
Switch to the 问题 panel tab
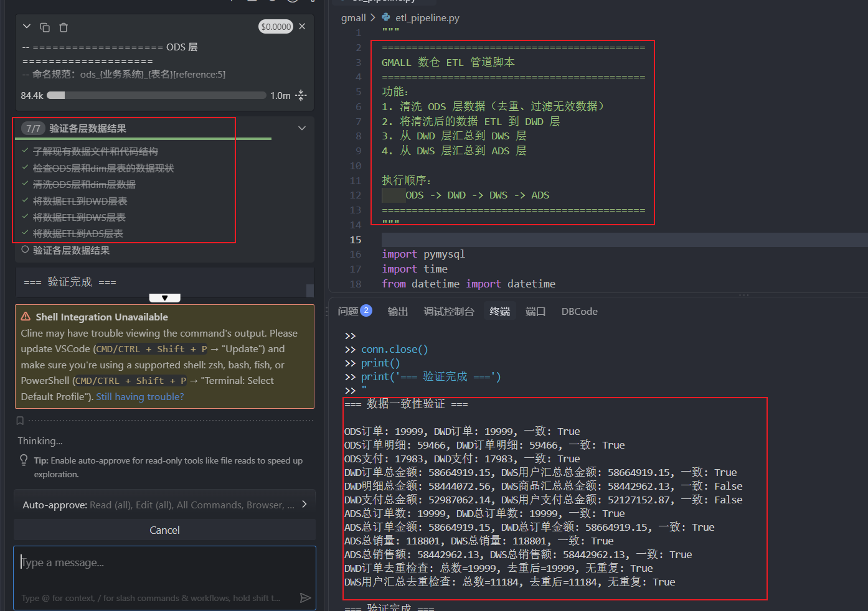click(348, 311)
